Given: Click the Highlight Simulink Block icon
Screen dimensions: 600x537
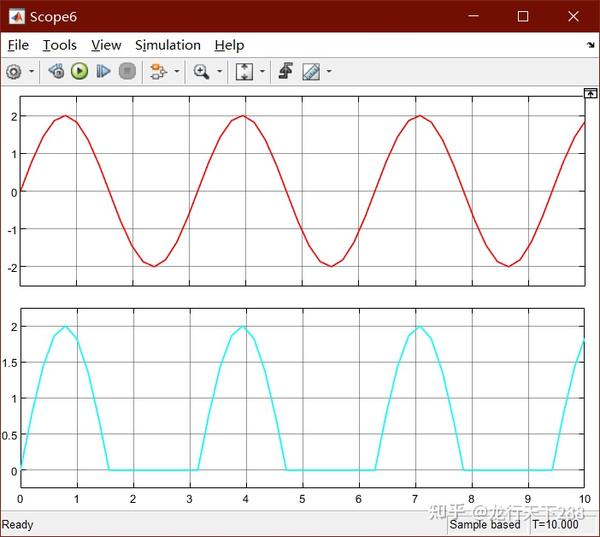Looking at the screenshot, I should pos(158,72).
